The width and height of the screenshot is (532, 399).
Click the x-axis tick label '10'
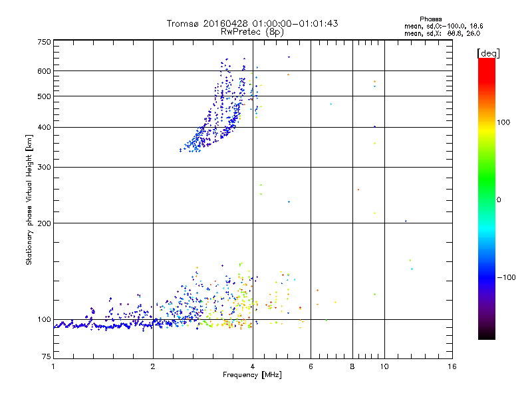tap(384, 366)
